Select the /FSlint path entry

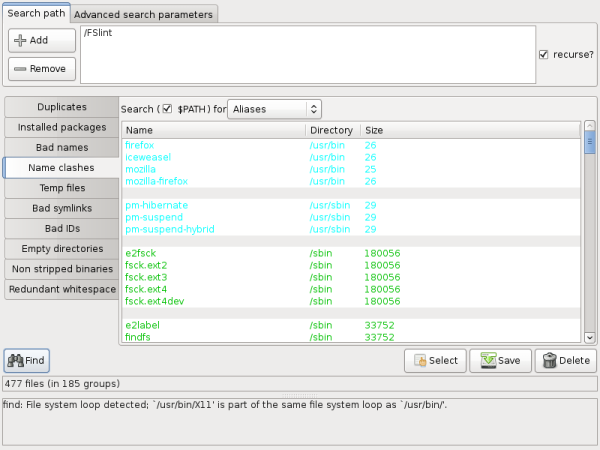(98, 35)
